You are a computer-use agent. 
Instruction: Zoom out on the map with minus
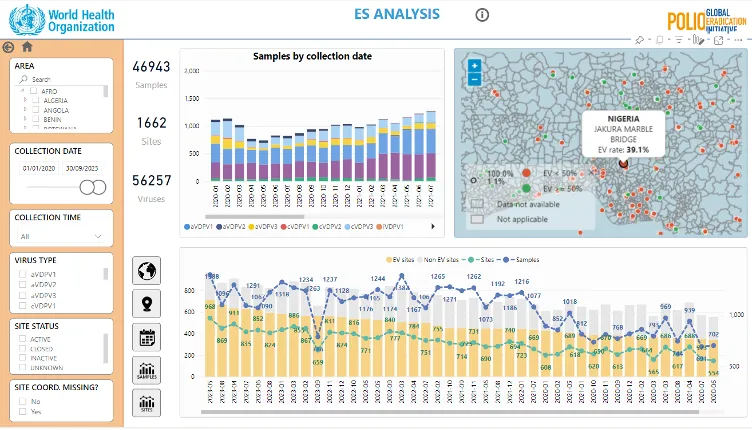point(474,79)
